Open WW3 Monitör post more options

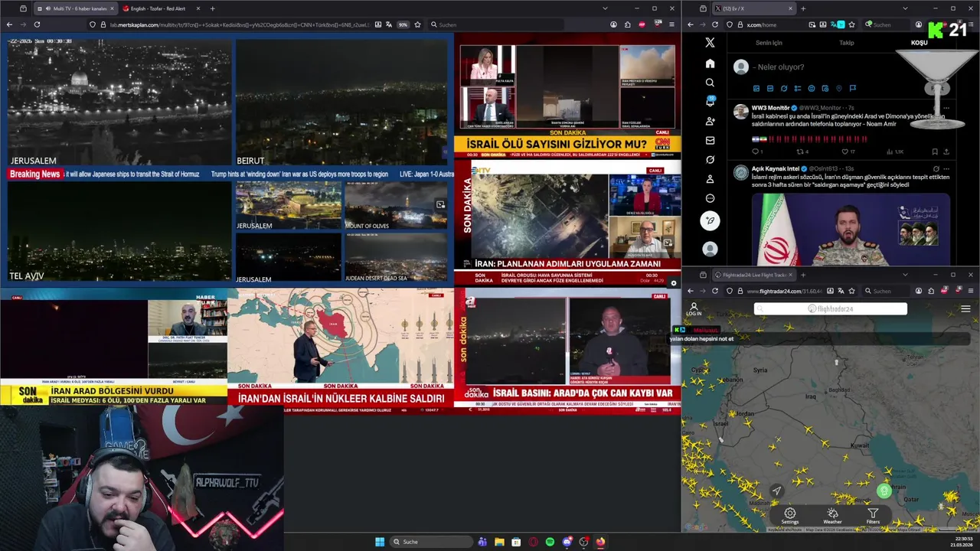(x=946, y=108)
